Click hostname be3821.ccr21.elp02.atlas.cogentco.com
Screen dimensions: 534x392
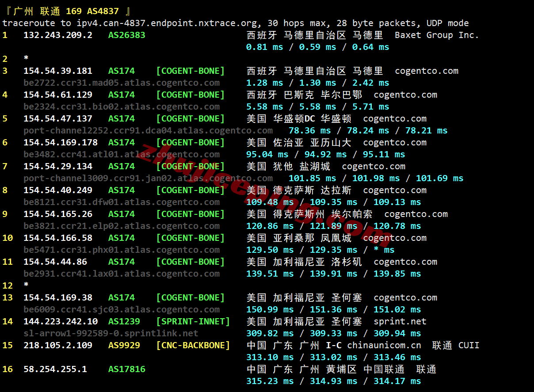point(122,226)
